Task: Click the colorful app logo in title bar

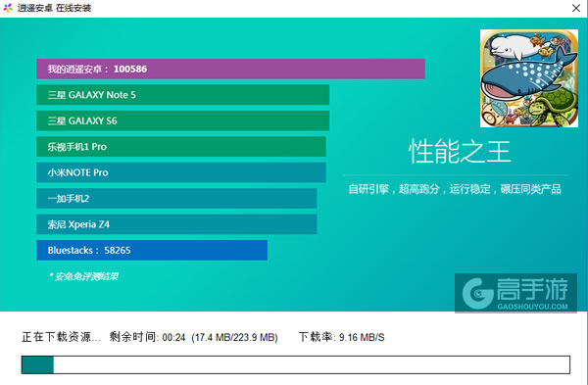Action: [x=8, y=8]
